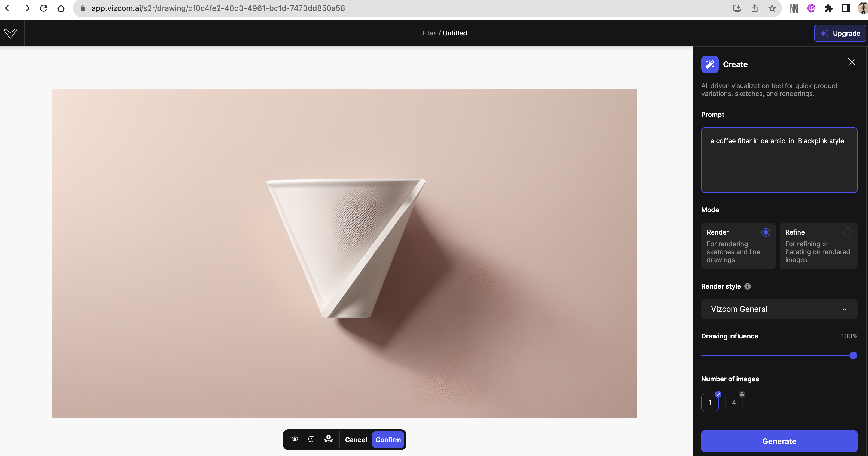Click the add-to-layer icon in bottom toolbar
Image resolution: width=868 pixels, height=456 pixels.
[329, 439]
